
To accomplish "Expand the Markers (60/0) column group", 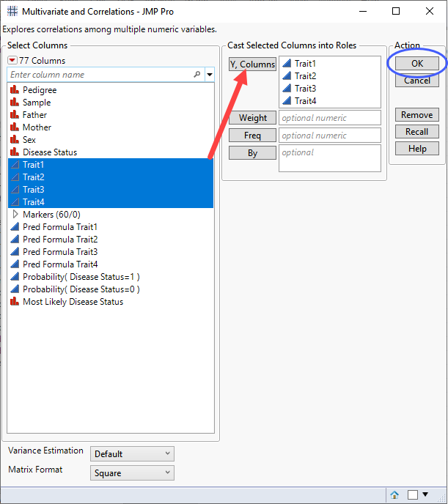I will [x=15, y=214].
